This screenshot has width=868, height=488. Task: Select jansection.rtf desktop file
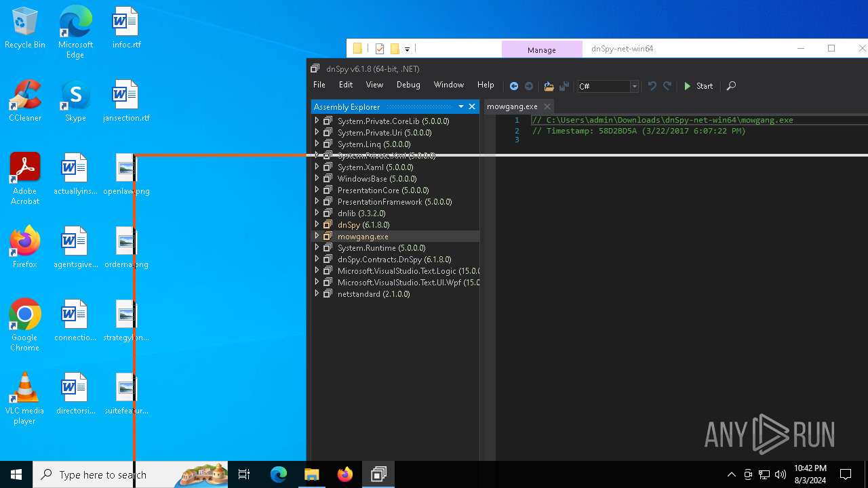coord(126,102)
